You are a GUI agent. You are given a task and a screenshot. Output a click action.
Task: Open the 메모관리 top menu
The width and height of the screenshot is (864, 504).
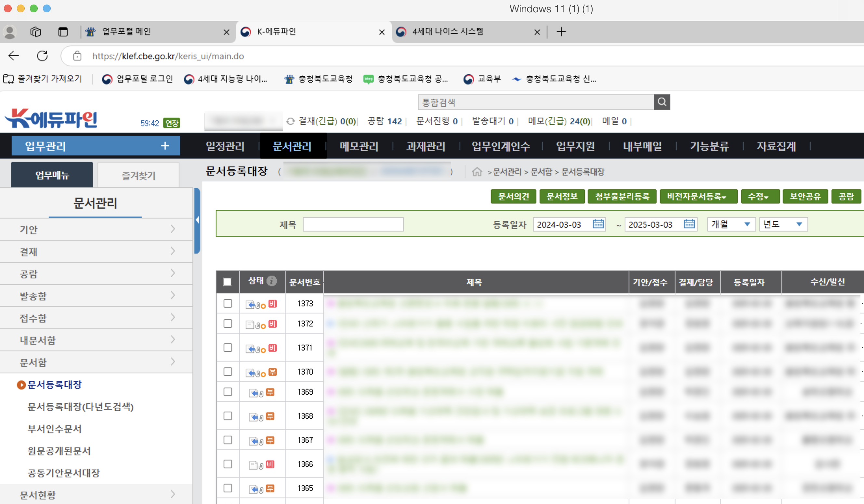point(359,146)
